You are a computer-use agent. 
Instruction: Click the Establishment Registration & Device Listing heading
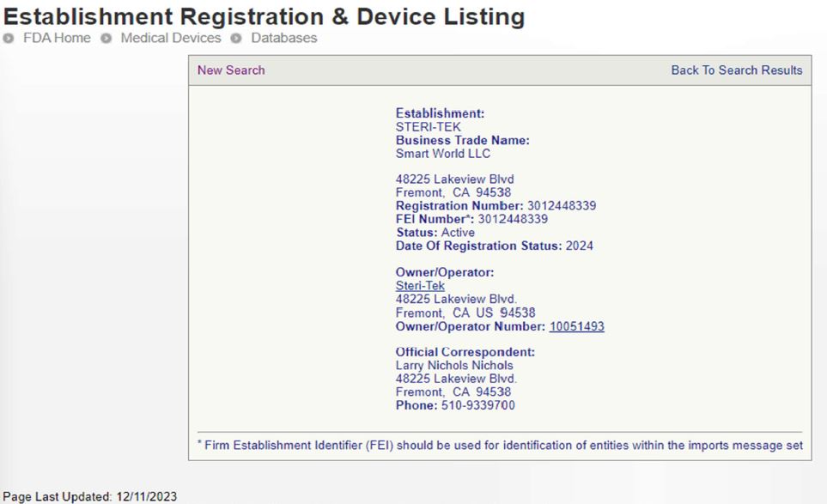pyautogui.click(x=264, y=16)
